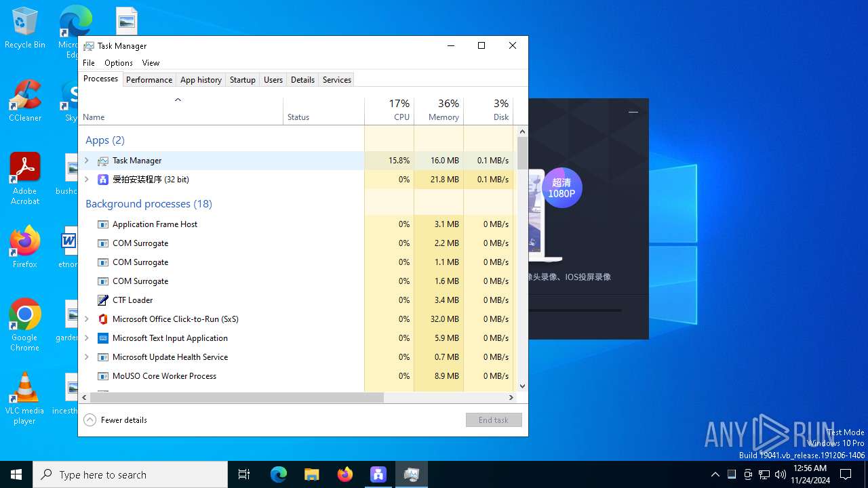
Task: Switch to the Services tab
Action: point(337,80)
